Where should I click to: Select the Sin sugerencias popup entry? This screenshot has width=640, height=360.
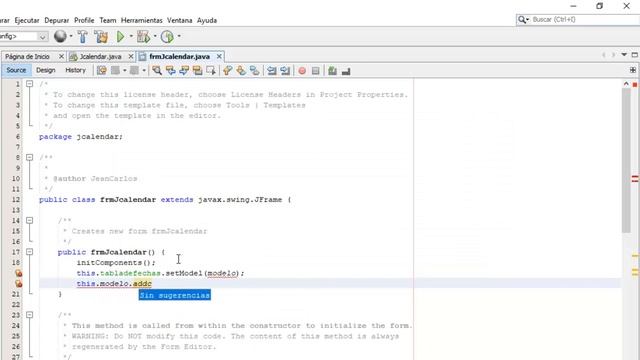175,295
